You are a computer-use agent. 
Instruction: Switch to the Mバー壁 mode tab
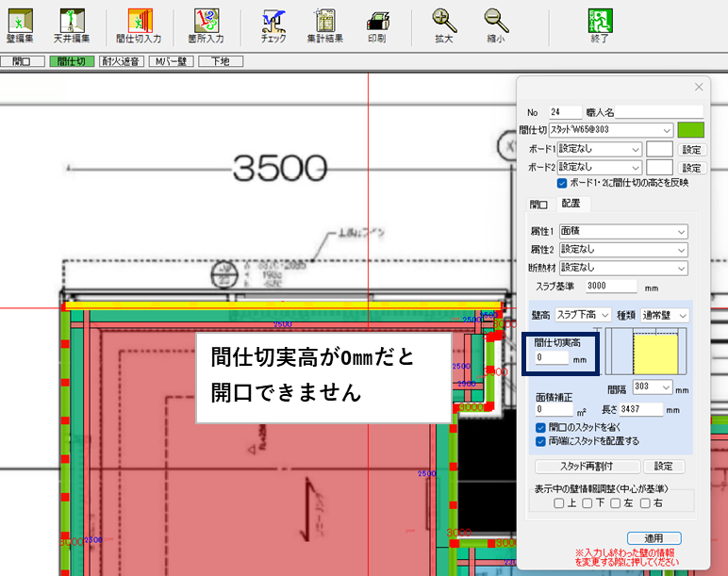172,61
